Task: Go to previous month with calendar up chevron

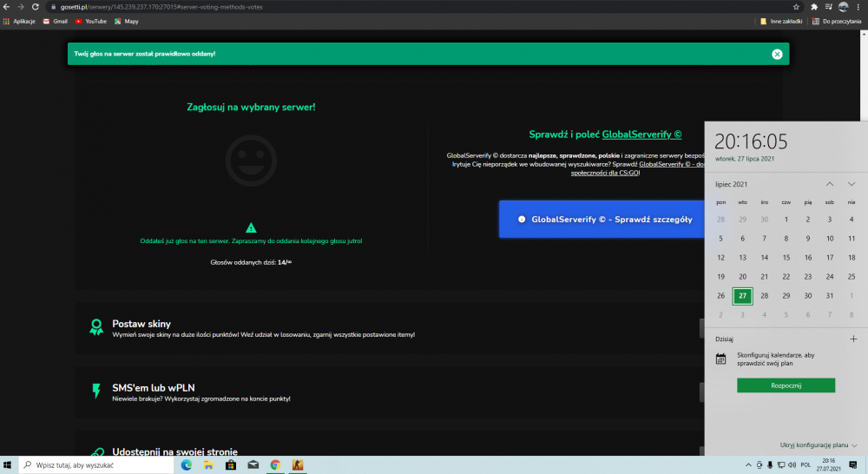Action: [829, 184]
